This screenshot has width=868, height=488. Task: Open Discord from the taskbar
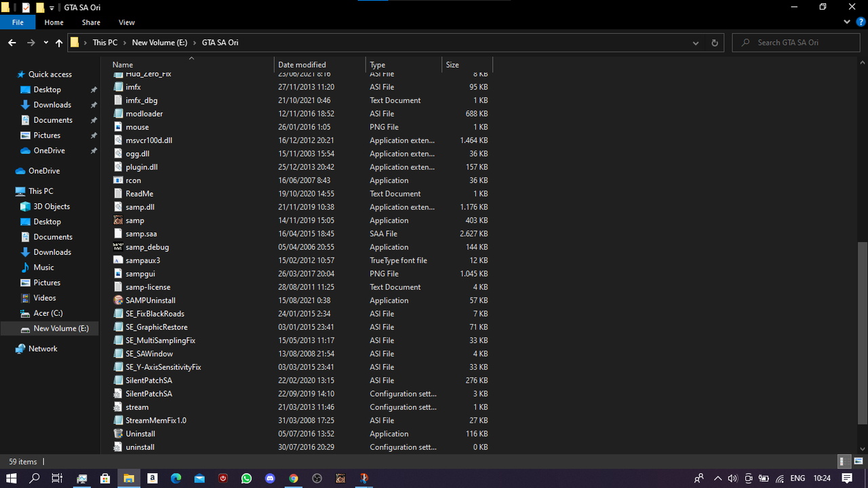pyautogui.click(x=270, y=478)
